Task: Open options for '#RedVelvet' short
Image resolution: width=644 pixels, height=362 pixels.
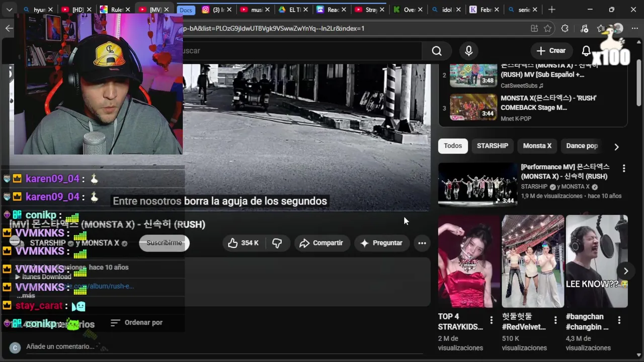Action: [555, 320]
